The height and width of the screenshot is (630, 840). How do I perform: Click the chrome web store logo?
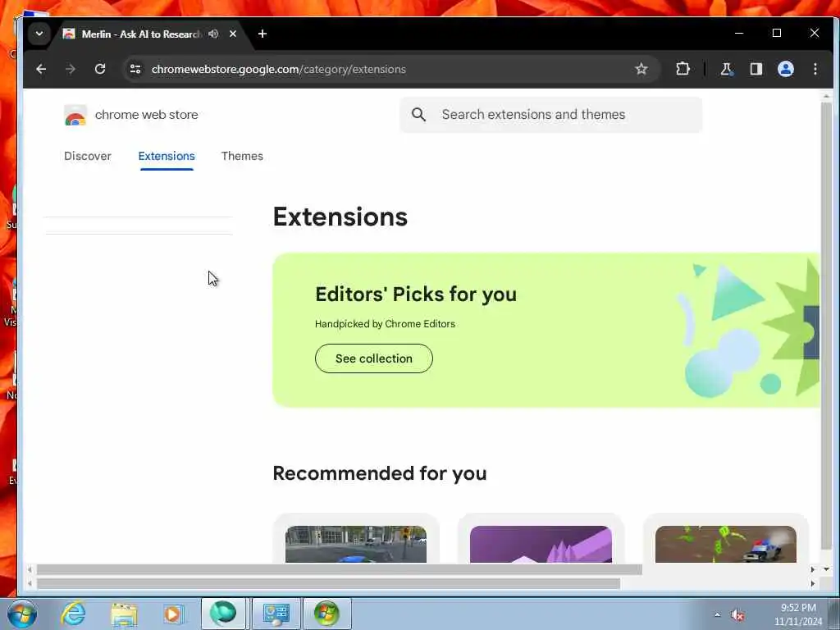pyautogui.click(x=75, y=115)
